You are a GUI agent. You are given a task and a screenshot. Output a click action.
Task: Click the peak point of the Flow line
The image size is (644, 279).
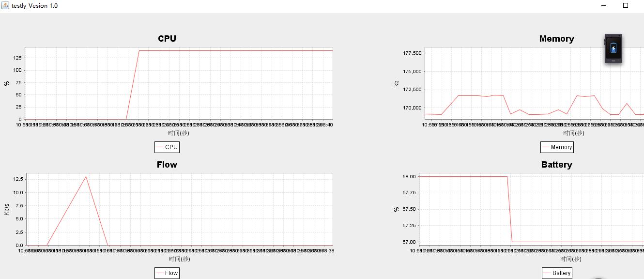tap(86, 176)
